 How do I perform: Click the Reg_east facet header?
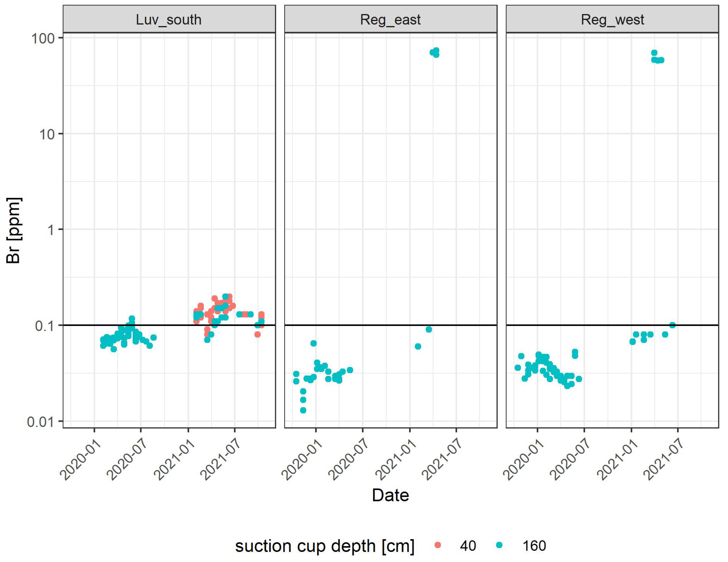(x=390, y=19)
